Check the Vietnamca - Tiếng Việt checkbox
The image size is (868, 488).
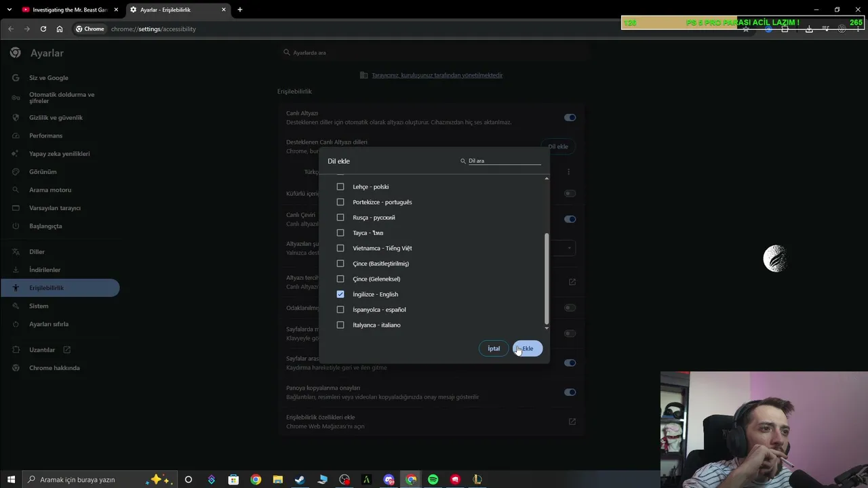[x=340, y=248]
